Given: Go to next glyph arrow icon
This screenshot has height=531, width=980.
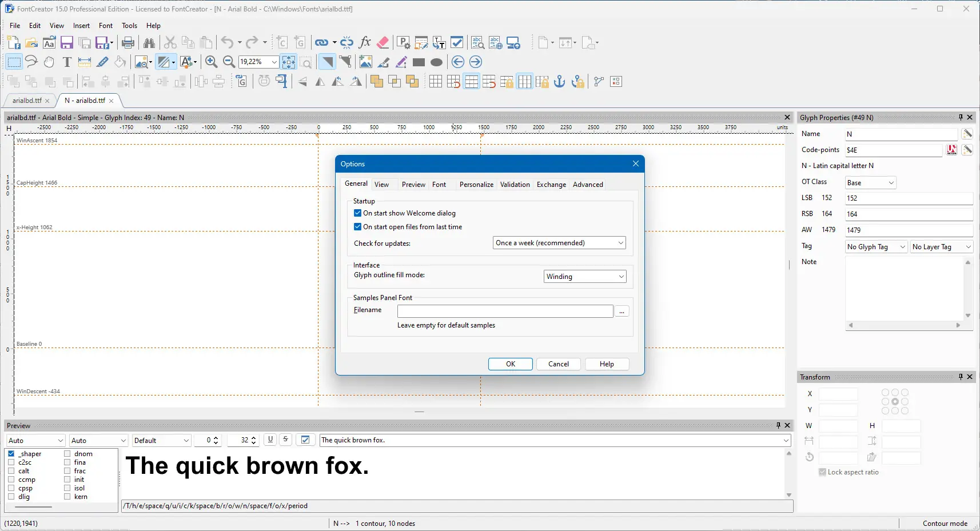Looking at the screenshot, I should pos(476,62).
